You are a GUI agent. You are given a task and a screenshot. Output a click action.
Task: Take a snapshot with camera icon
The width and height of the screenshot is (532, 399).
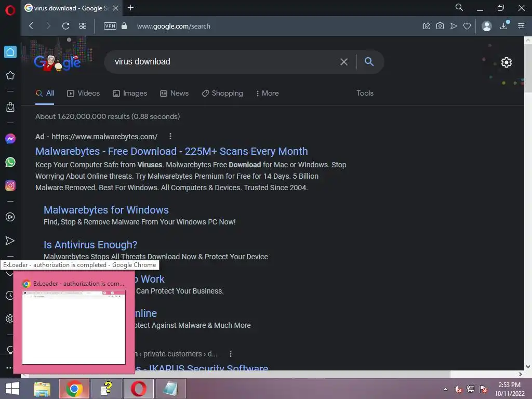[x=440, y=26]
